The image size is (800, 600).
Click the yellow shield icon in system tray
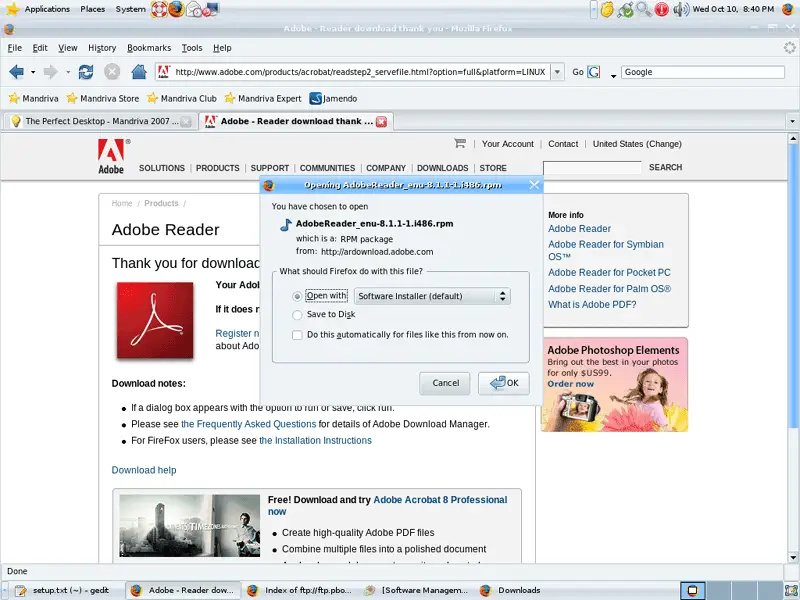(x=607, y=9)
